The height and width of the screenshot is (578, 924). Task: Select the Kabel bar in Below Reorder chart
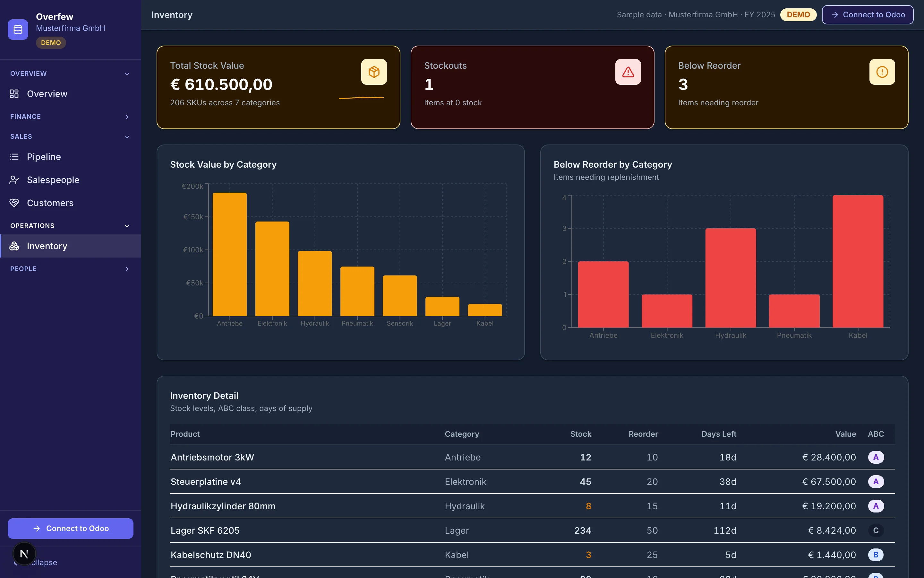[858, 261]
